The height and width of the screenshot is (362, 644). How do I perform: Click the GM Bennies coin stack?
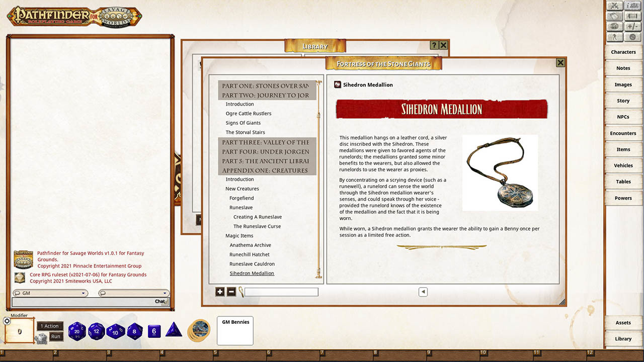199,331
